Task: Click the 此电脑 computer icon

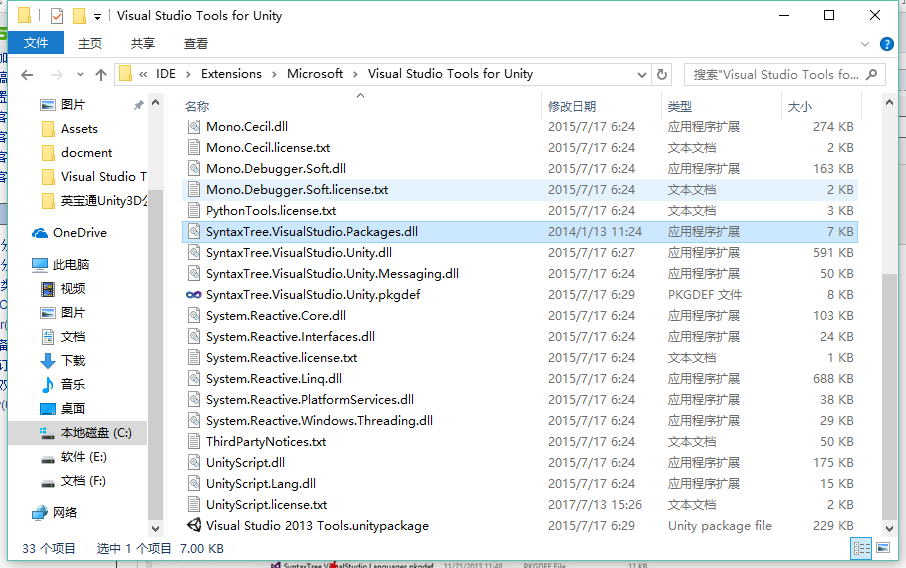Action: click(40, 265)
